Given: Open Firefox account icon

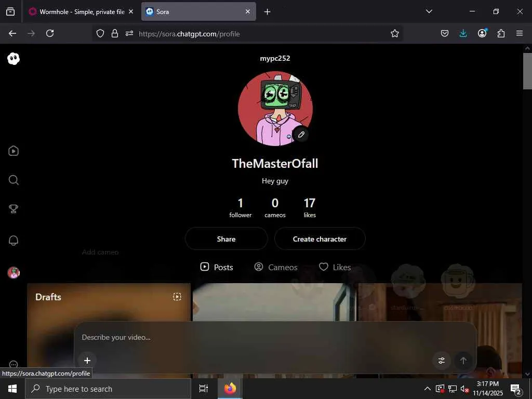Looking at the screenshot, I should [x=482, y=33].
